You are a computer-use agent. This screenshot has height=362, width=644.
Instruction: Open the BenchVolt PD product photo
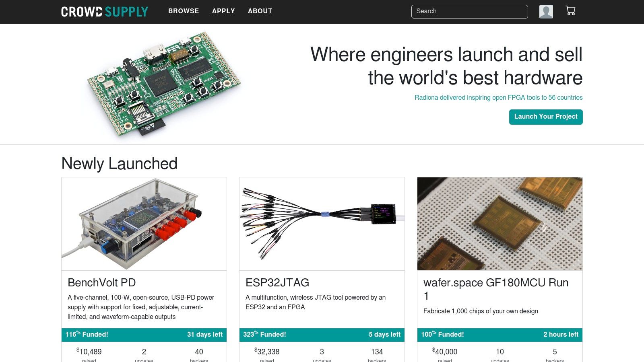[x=144, y=224]
